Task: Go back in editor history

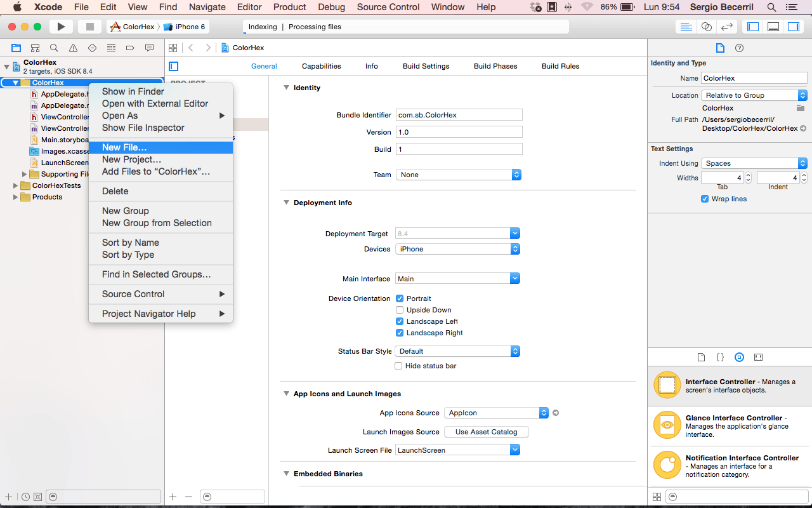Action: (x=191, y=48)
